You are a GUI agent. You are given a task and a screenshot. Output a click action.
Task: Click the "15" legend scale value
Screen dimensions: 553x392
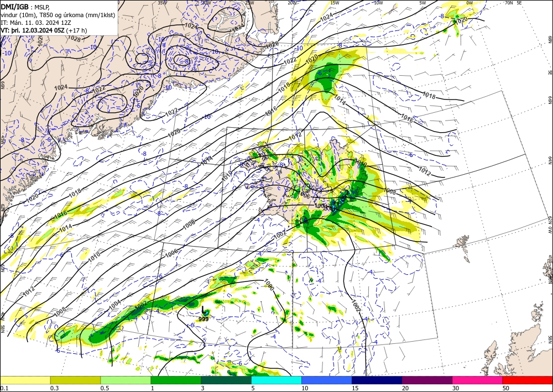pyautogui.click(x=355, y=388)
